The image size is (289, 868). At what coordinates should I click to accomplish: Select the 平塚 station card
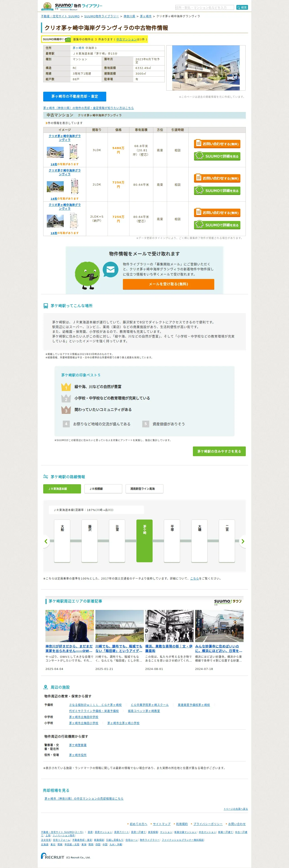click(x=172, y=541)
